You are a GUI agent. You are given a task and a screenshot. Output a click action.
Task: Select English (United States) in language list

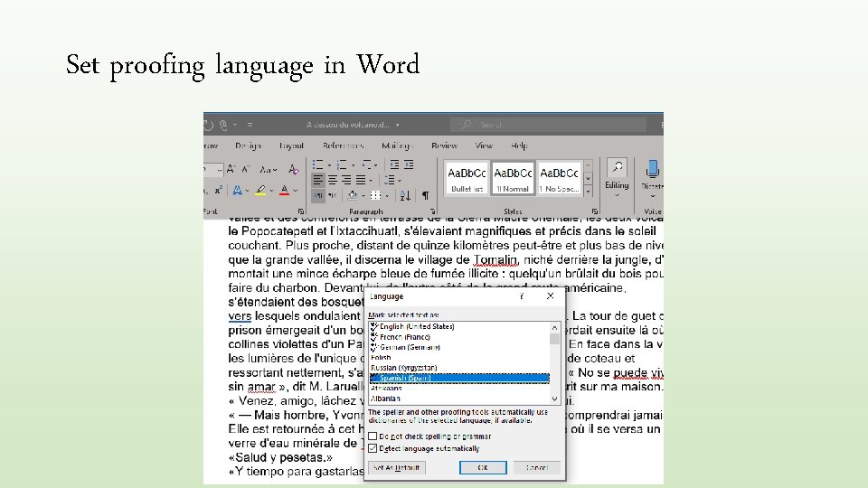(459, 326)
